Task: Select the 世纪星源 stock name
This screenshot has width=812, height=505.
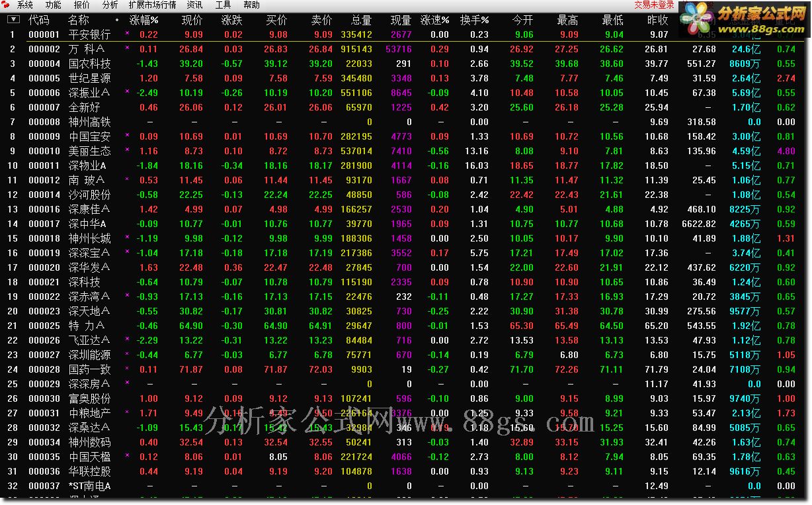Action: tap(89, 78)
